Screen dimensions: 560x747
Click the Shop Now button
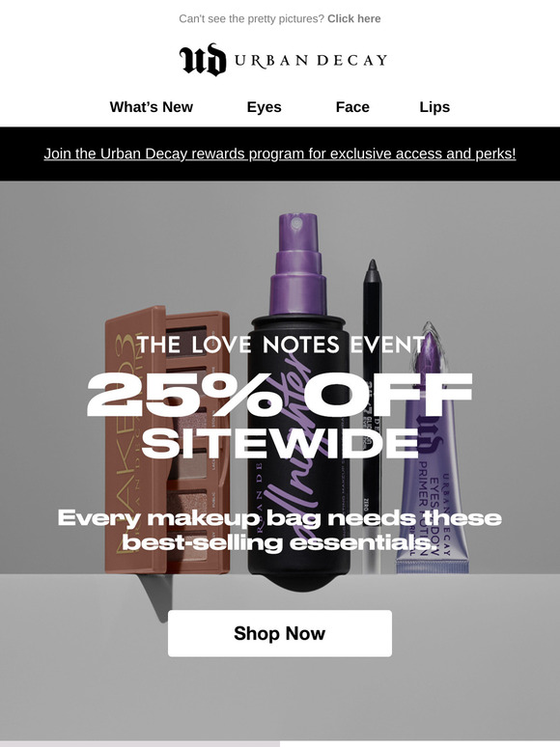[x=280, y=633]
